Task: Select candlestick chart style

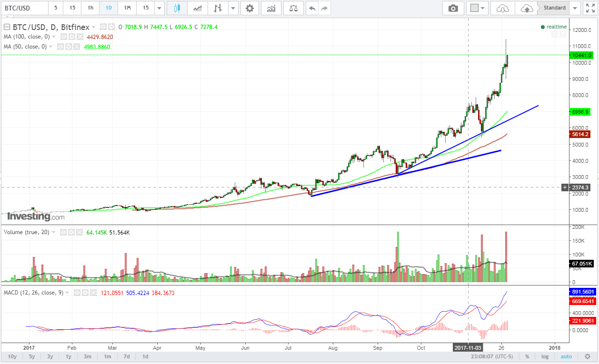Action: tap(177, 8)
